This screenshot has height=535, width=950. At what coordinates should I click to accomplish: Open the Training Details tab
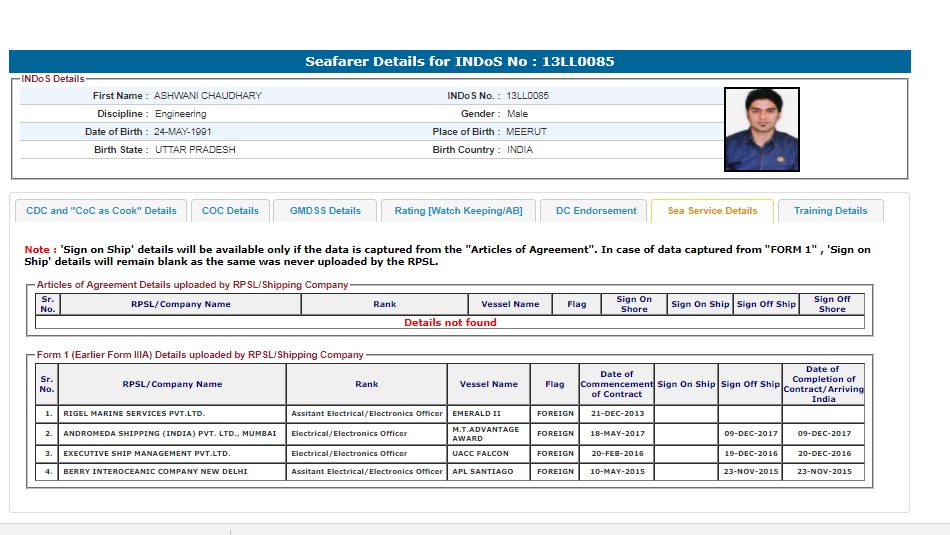coord(830,211)
